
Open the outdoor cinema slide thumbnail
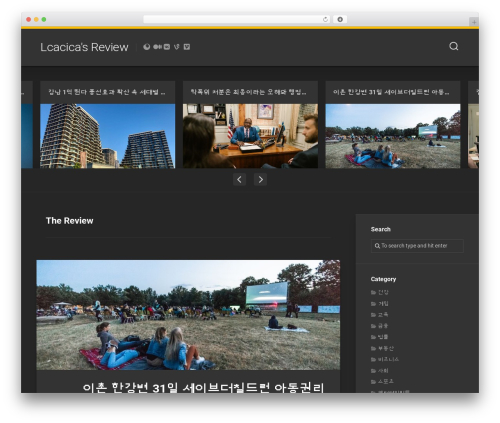[x=393, y=136]
